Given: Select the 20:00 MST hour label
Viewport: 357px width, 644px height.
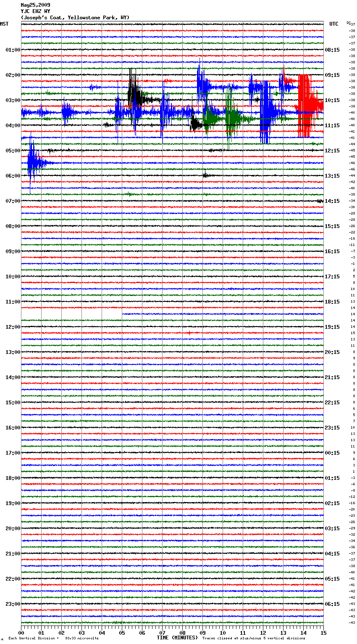Looking at the screenshot, I should coord(13,529).
